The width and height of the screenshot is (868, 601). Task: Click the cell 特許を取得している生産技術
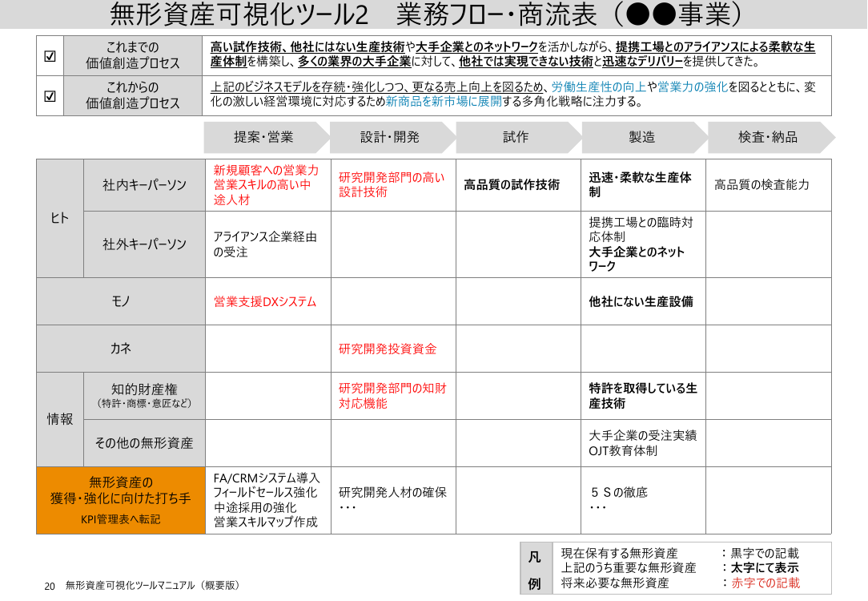click(643, 396)
